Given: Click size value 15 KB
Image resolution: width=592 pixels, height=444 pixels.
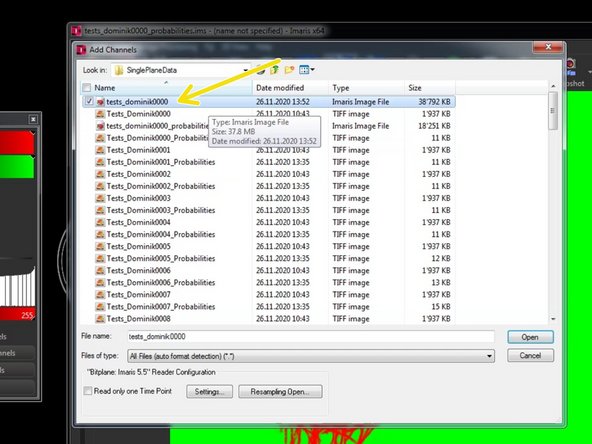Looking at the screenshot, I should click(441, 307).
